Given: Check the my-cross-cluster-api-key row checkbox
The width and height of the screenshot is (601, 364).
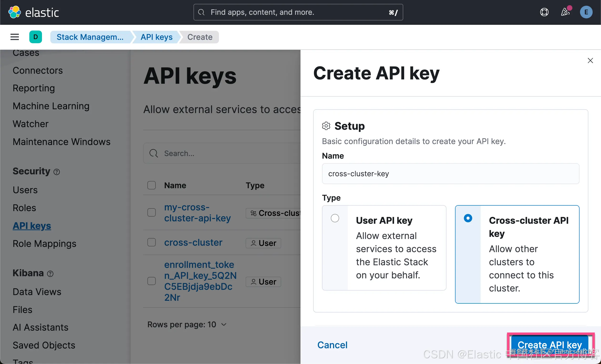Looking at the screenshot, I should tap(151, 213).
